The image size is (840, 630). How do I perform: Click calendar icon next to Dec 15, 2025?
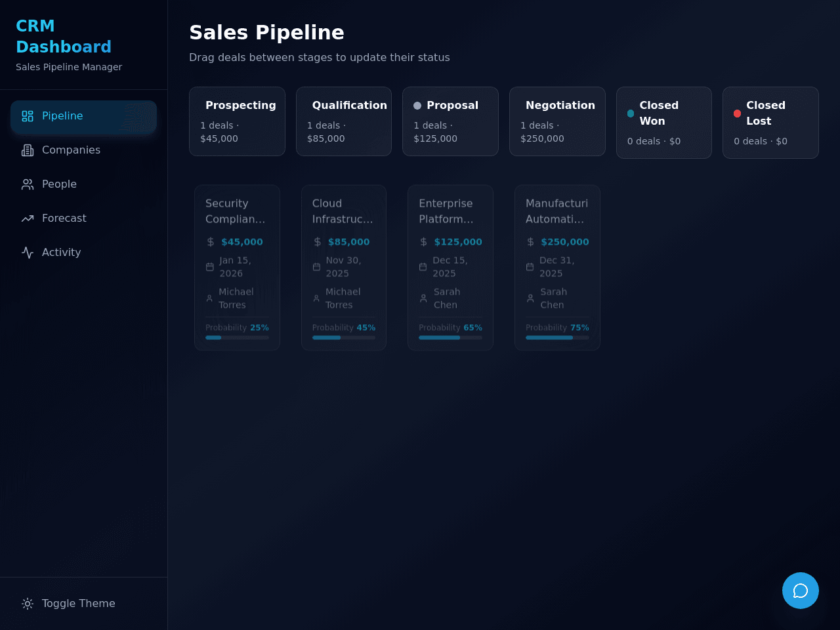pos(423,267)
